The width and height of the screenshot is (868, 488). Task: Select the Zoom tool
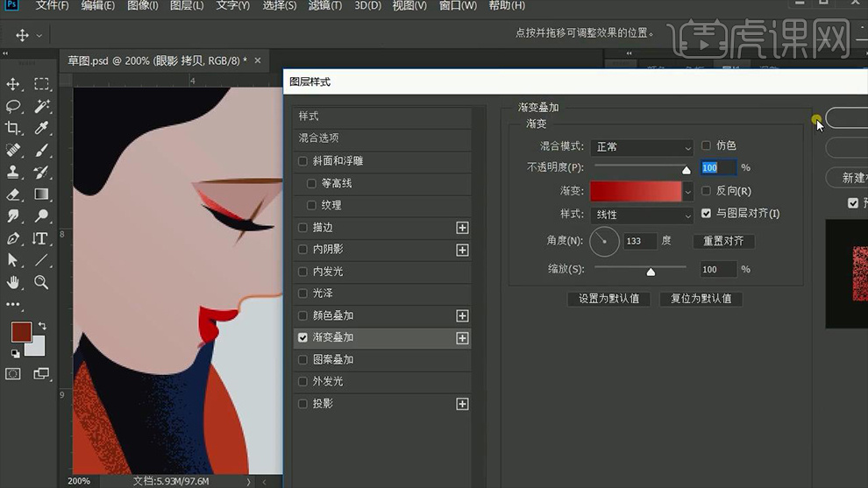41,283
